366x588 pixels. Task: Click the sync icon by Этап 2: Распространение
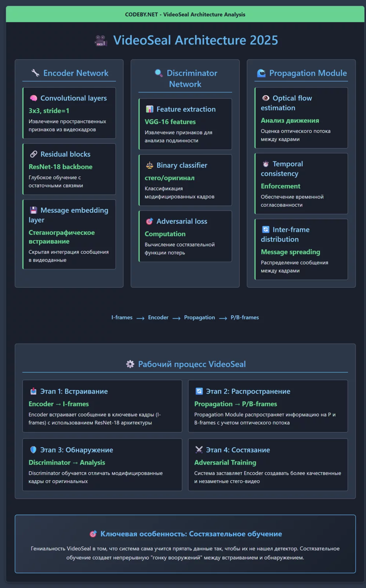coord(199,391)
